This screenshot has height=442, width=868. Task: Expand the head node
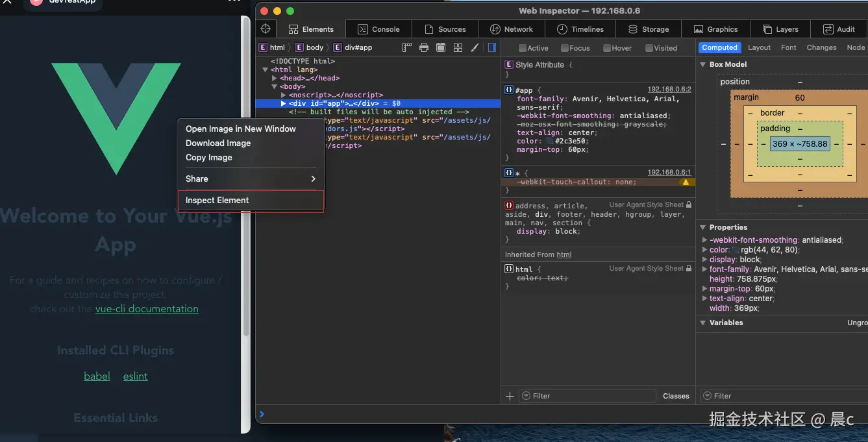coord(275,79)
